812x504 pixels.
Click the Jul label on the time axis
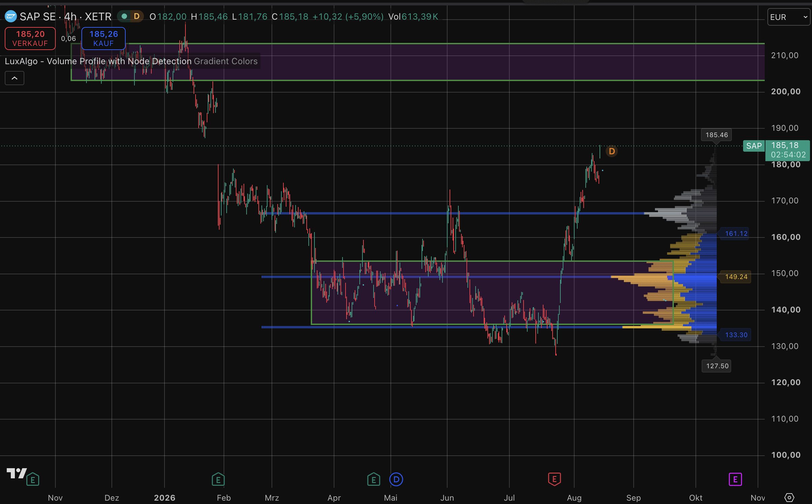click(509, 498)
